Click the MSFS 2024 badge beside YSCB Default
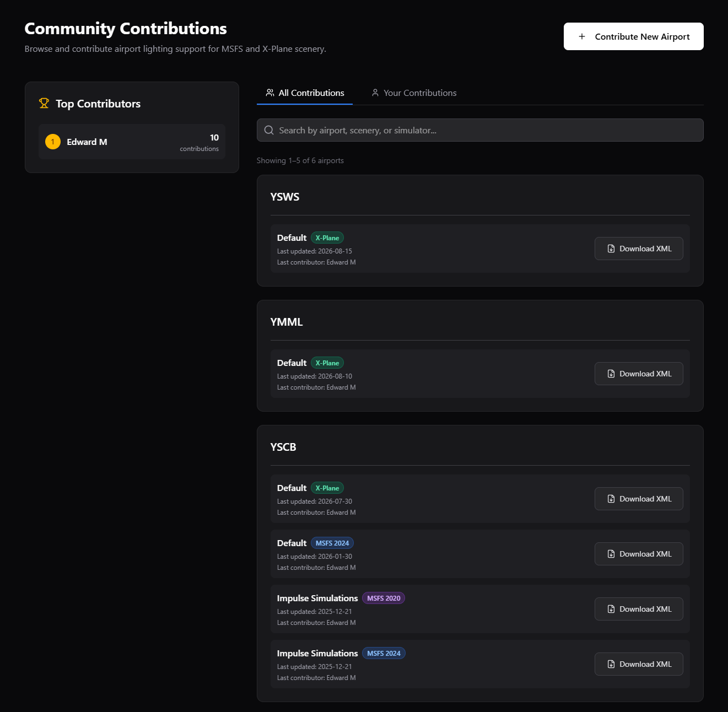The height and width of the screenshot is (712, 728). point(332,543)
